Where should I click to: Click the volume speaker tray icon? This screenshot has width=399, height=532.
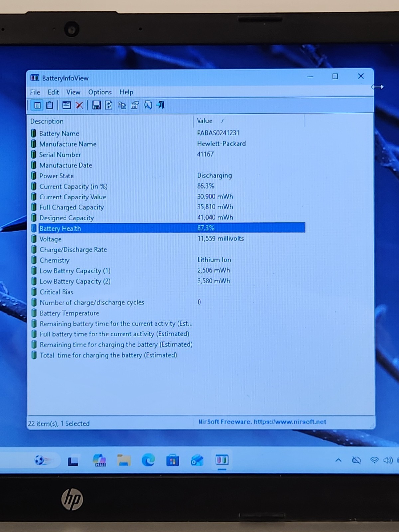tap(388, 460)
